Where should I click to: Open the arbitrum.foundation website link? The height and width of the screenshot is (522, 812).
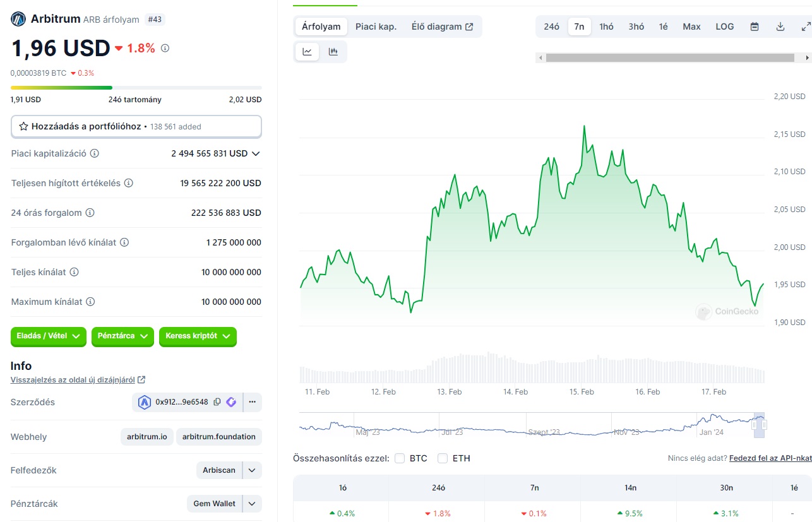(219, 437)
